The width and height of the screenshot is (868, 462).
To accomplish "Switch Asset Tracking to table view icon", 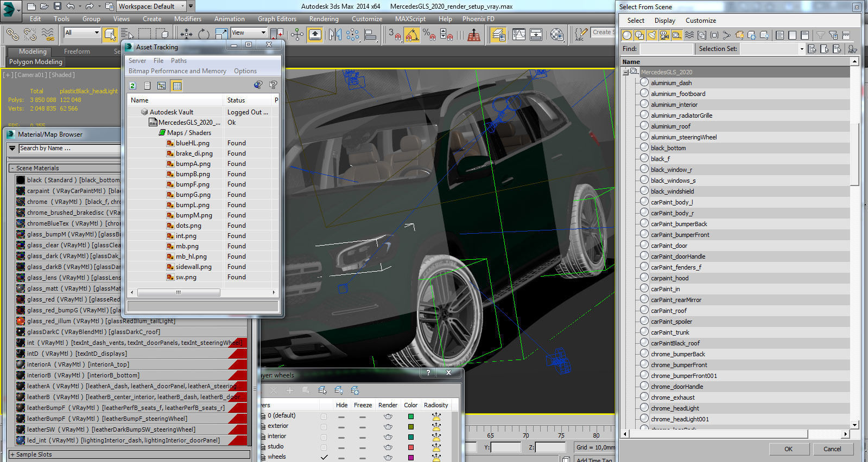I will click(176, 86).
